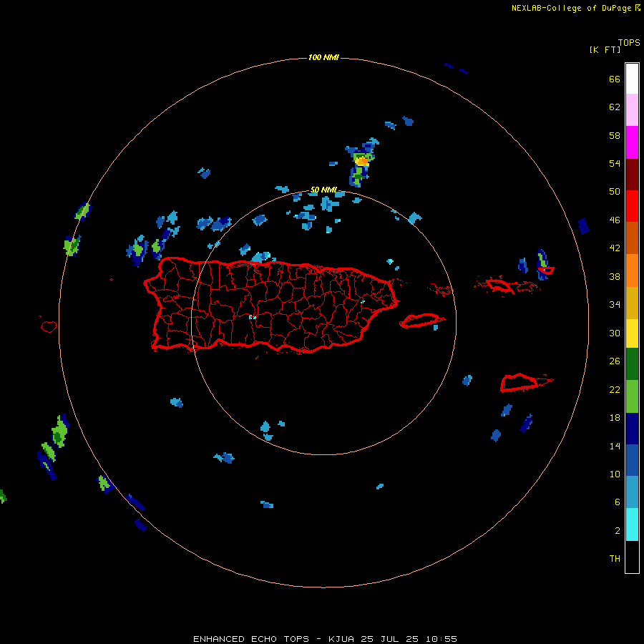
Task: Choose the cyan legend color swatch
Action: [632, 525]
